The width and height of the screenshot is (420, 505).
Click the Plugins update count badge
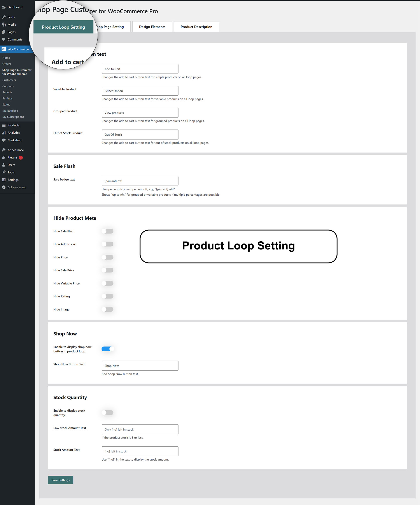(21, 158)
